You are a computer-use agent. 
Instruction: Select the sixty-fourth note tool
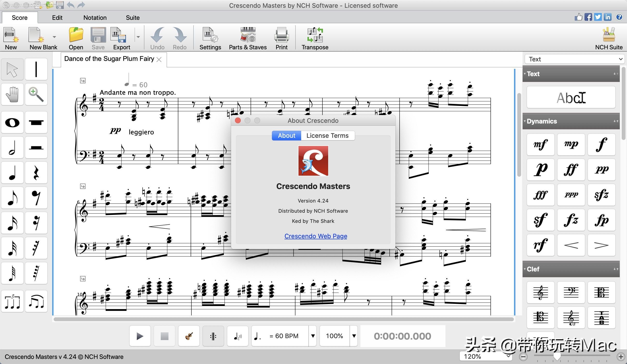(12, 273)
